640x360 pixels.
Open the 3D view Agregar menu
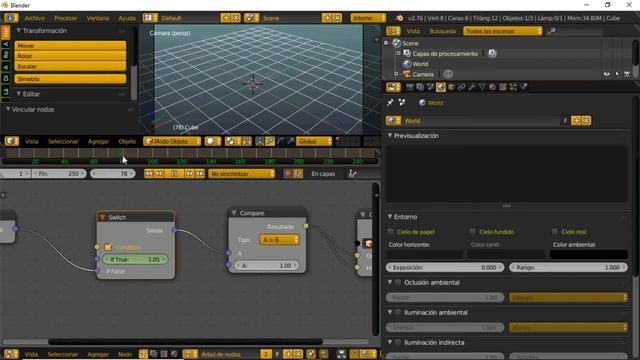(x=98, y=141)
